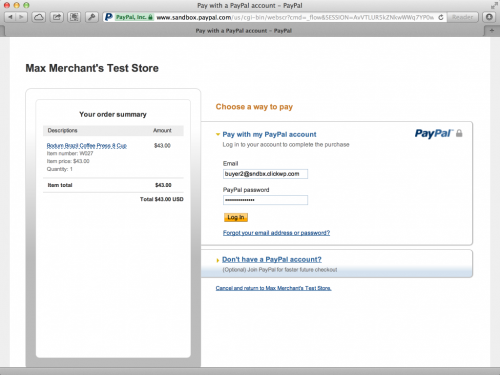Reload the page with the refresh icon
This screenshot has width=500, height=375.
pos(441,17)
